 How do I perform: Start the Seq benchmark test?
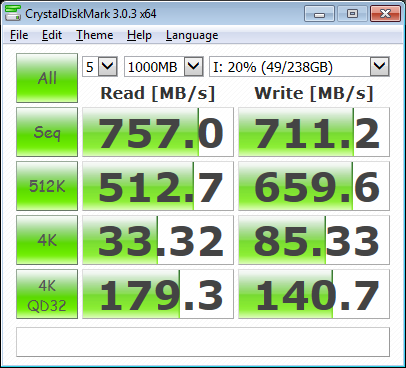point(47,132)
